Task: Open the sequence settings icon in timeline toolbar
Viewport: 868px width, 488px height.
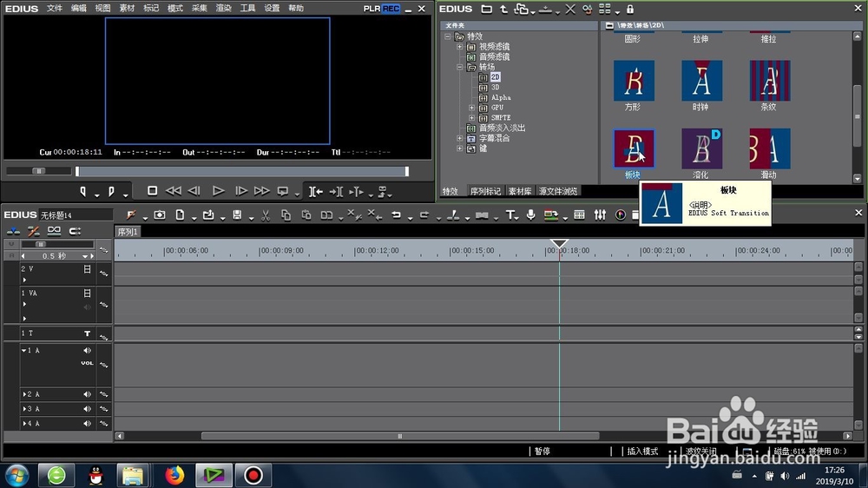Action: pyautogui.click(x=131, y=215)
